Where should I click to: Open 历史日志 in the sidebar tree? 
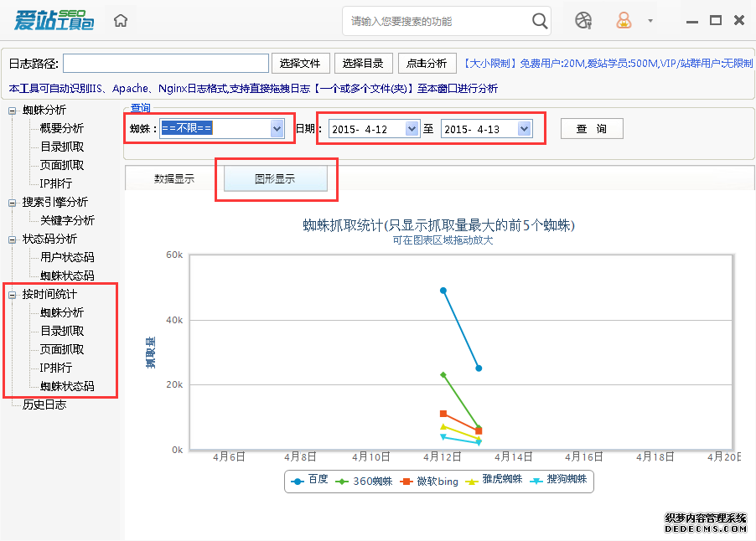pyautogui.click(x=44, y=404)
